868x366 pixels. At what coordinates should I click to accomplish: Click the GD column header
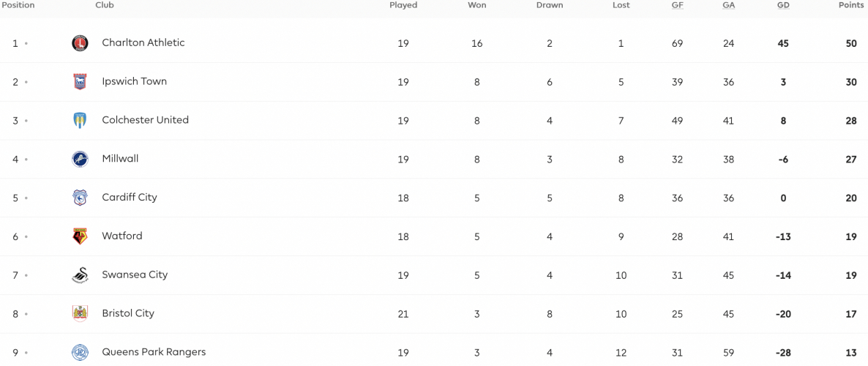tap(783, 5)
